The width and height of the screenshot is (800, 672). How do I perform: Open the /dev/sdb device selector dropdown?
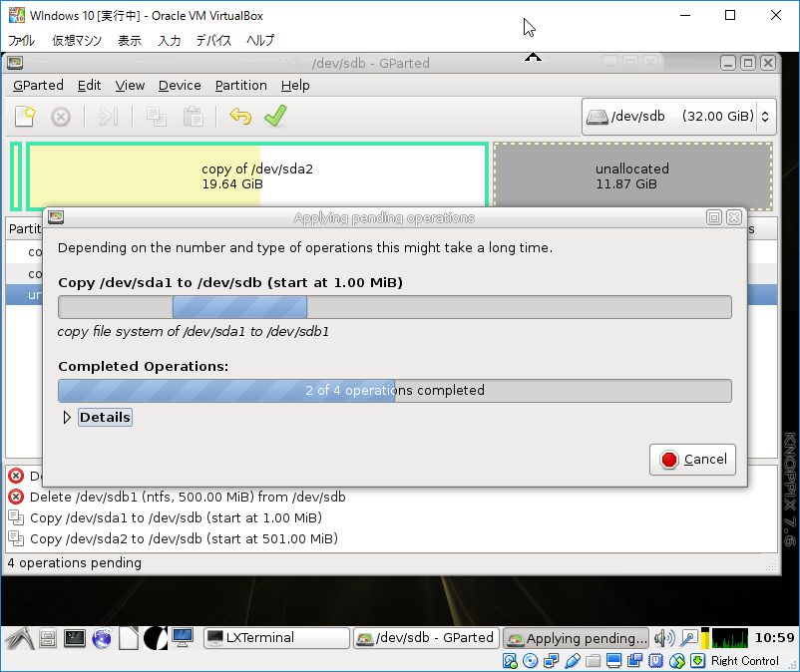(x=678, y=117)
